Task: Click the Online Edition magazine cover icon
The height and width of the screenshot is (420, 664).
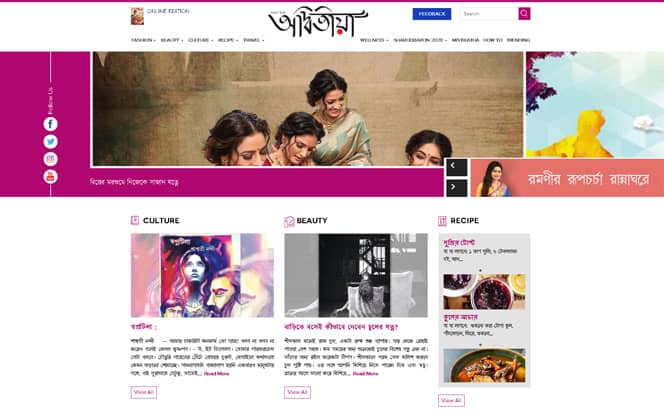Action: [x=137, y=16]
